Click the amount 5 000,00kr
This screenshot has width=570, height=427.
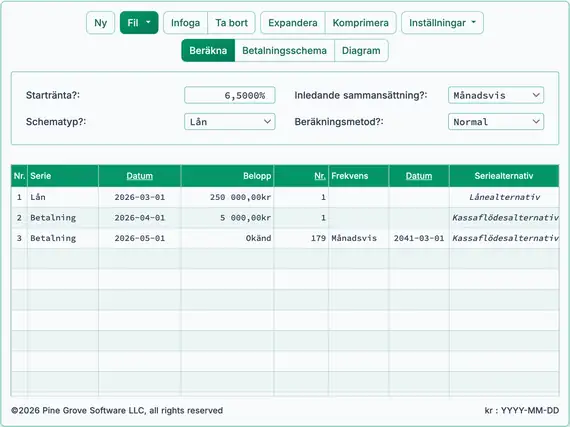[227, 218]
